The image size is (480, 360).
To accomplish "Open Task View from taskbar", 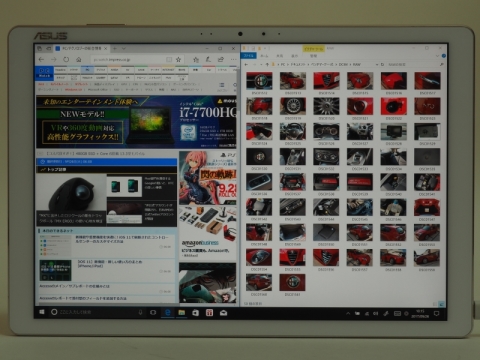I will (153, 312).
